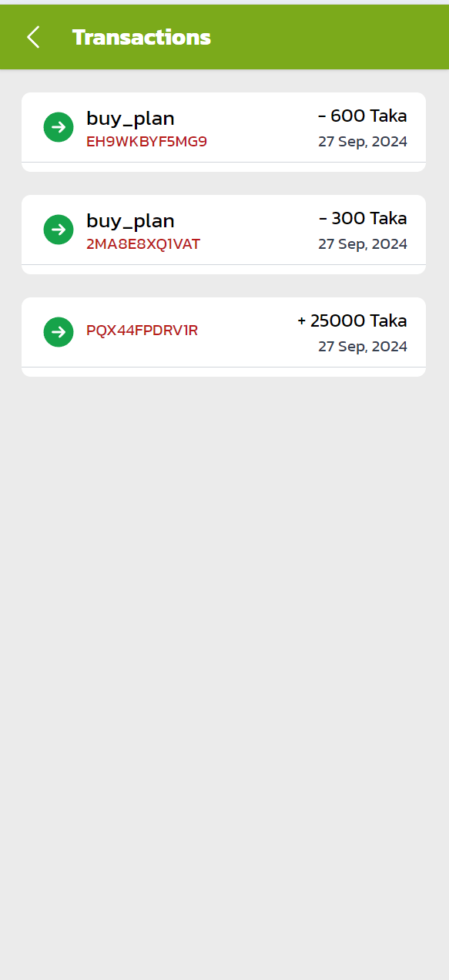Viewport: 449px width, 980px height.
Task: Expand bottom strip of EH9WKBYF5MG9 card
Action: (x=223, y=167)
